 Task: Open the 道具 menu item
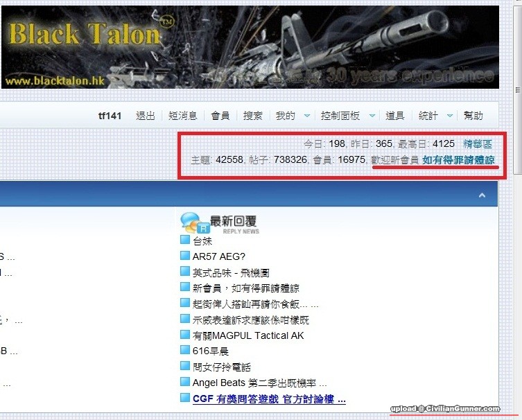click(395, 116)
